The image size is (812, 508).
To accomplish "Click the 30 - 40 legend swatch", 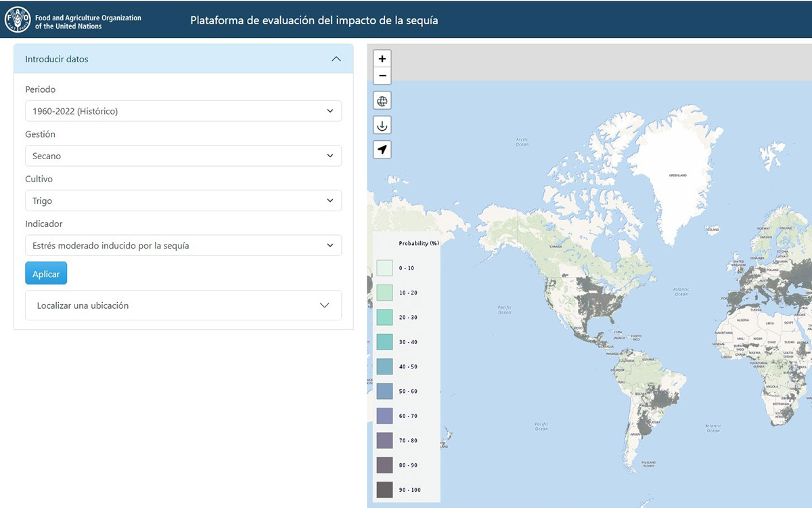I will (384, 342).
